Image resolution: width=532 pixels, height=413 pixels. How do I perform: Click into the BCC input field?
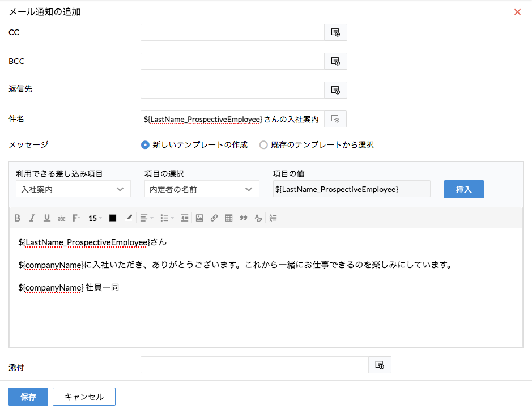(x=232, y=61)
